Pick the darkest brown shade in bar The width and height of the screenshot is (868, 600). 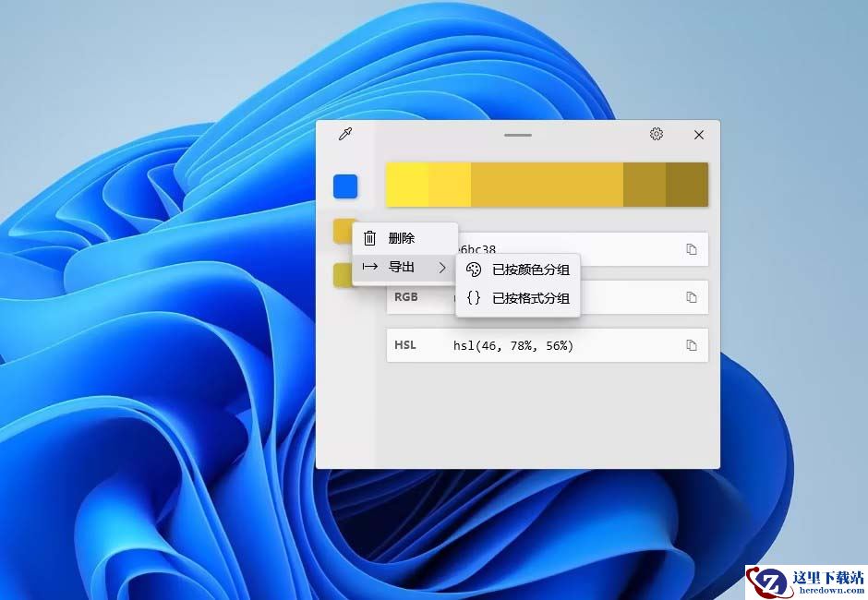coord(687,185)
